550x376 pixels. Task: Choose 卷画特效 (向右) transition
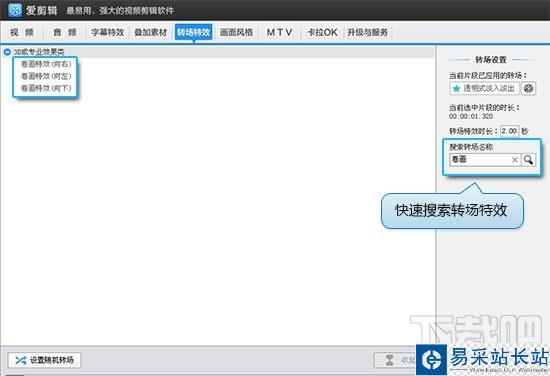(46, 64)
